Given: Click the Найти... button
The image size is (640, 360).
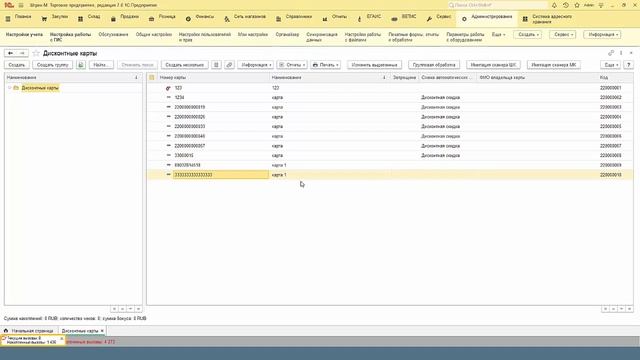Looking at the screenshot, I should [x=101, y=65].
